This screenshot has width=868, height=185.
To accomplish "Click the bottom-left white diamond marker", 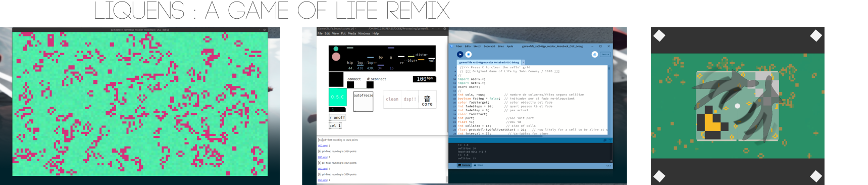I will 659,176.
